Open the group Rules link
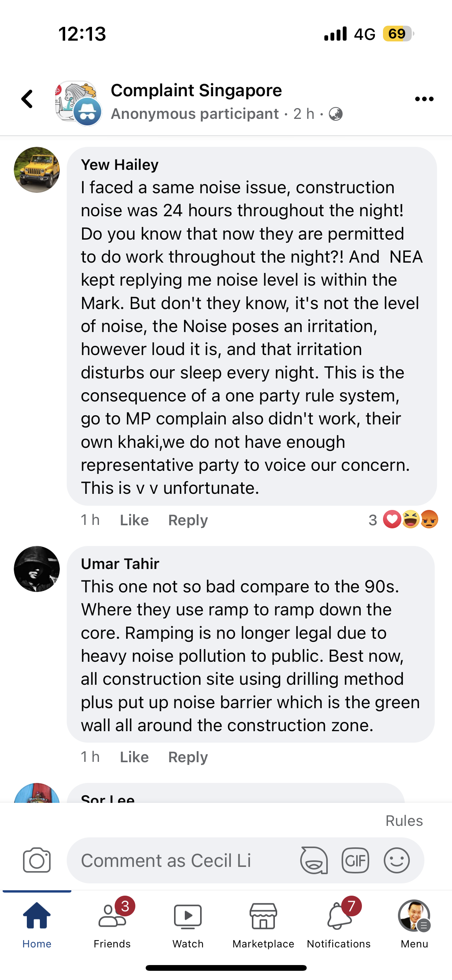The width and height of the screenshot is (452, 980). click(x=404, y=821)
